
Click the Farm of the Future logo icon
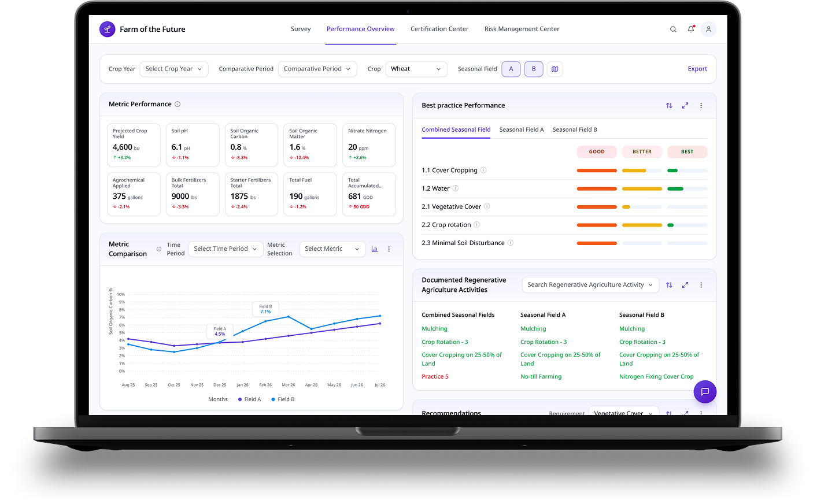tap(107, 29)
